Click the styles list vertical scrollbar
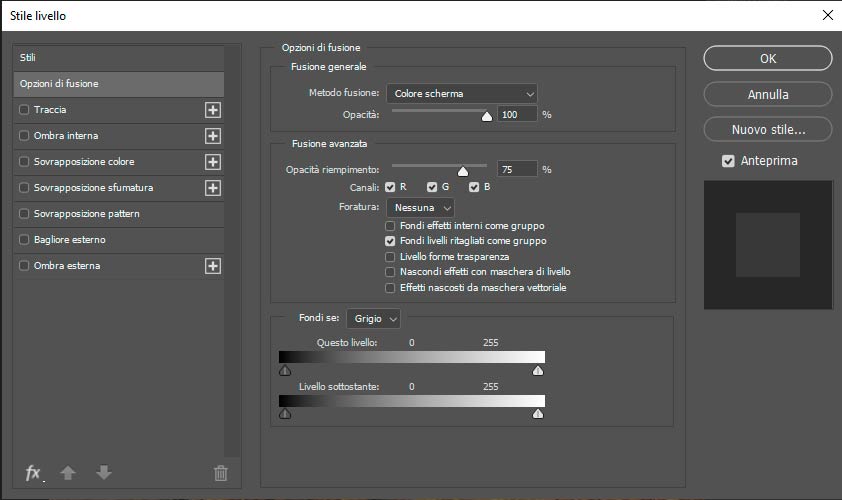 [232, 251]
